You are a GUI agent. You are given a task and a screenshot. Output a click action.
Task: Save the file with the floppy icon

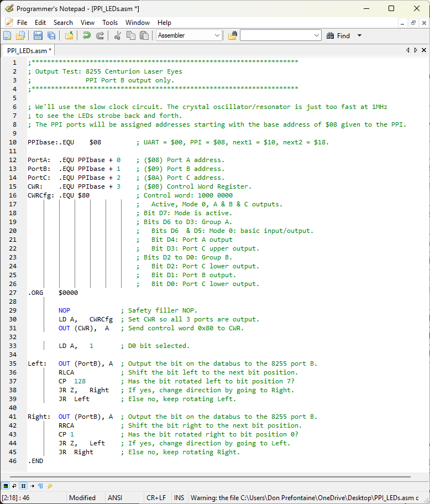coord(38,35)
